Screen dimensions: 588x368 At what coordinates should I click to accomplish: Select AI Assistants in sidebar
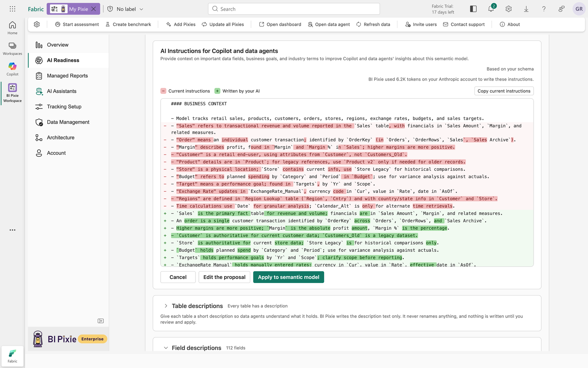68,91
